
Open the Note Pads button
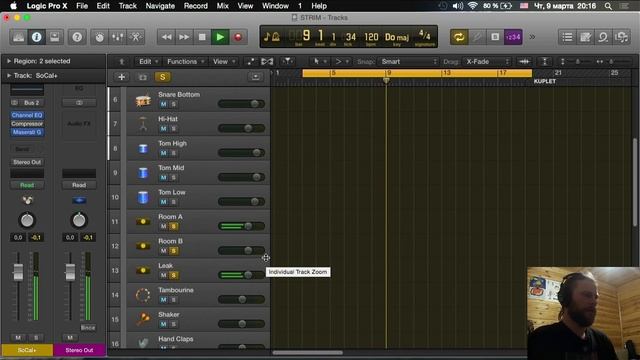[585, 37]
